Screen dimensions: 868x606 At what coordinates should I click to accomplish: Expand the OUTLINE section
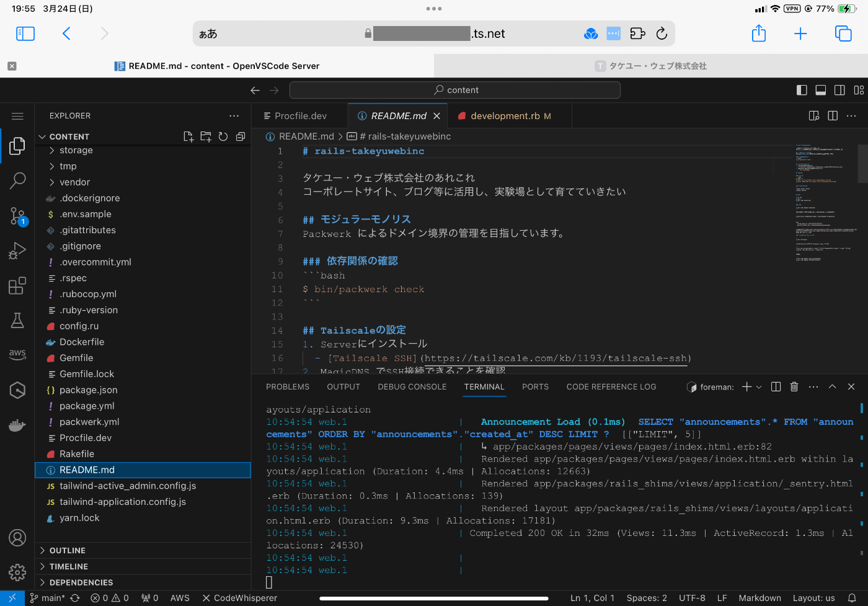tap(143, 551)
